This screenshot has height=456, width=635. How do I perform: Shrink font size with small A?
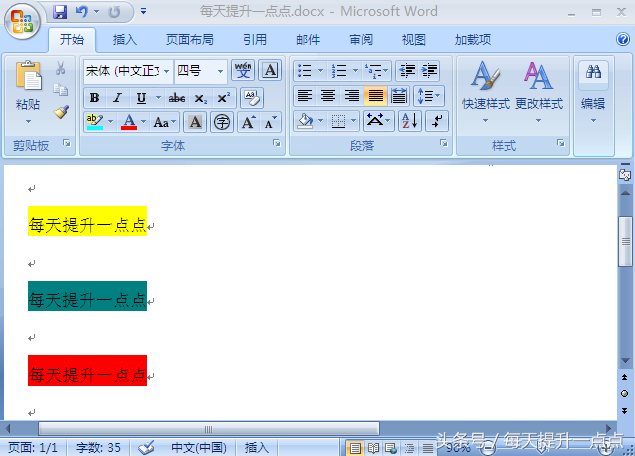[x=271, y=122]
